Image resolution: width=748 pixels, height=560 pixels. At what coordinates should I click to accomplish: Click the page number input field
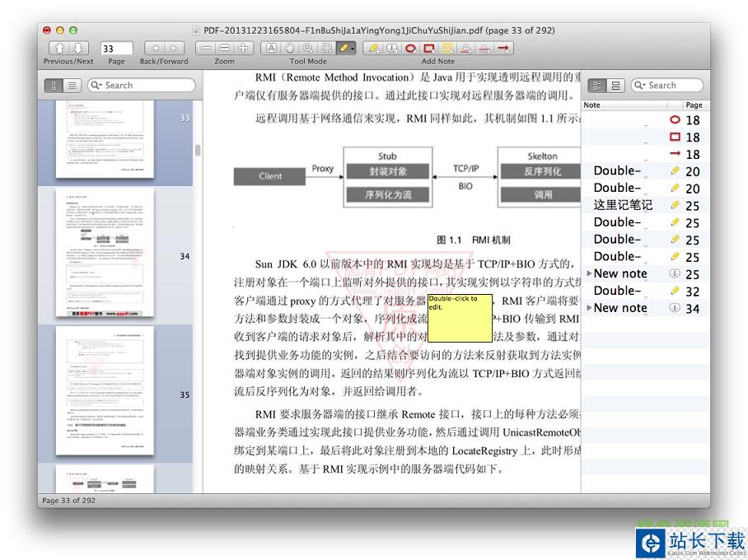116,49
